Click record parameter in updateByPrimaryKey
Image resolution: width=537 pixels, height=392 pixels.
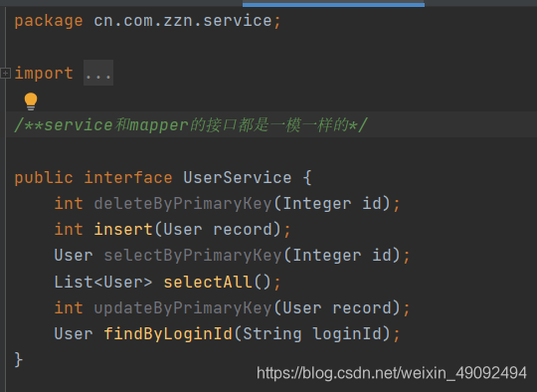pyautogui.click(x=362, y=308)
